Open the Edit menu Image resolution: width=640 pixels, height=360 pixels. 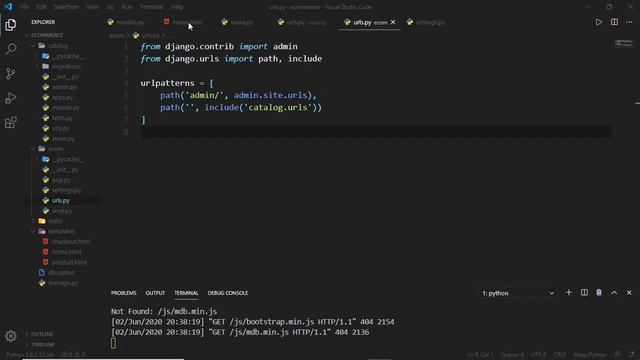click(x=41, y=7)
